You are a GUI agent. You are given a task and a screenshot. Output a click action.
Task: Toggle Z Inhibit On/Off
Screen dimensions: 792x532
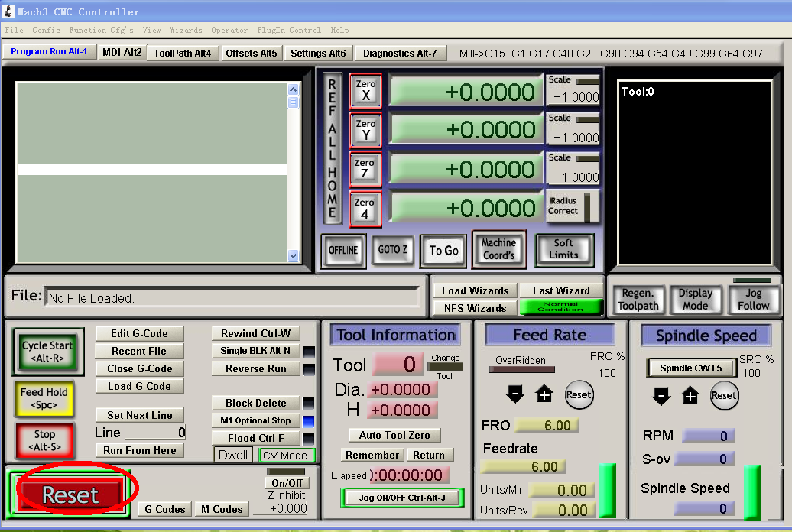(287, 483)
